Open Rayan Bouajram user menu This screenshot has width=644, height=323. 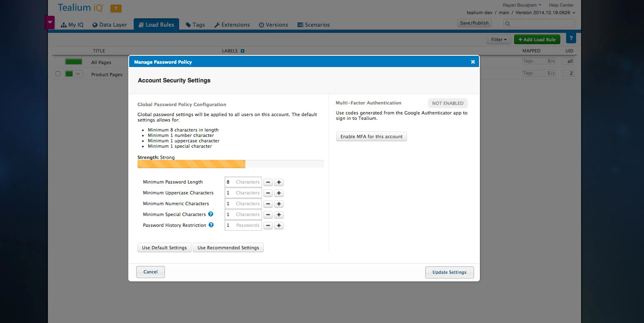[x=522, y=5]
